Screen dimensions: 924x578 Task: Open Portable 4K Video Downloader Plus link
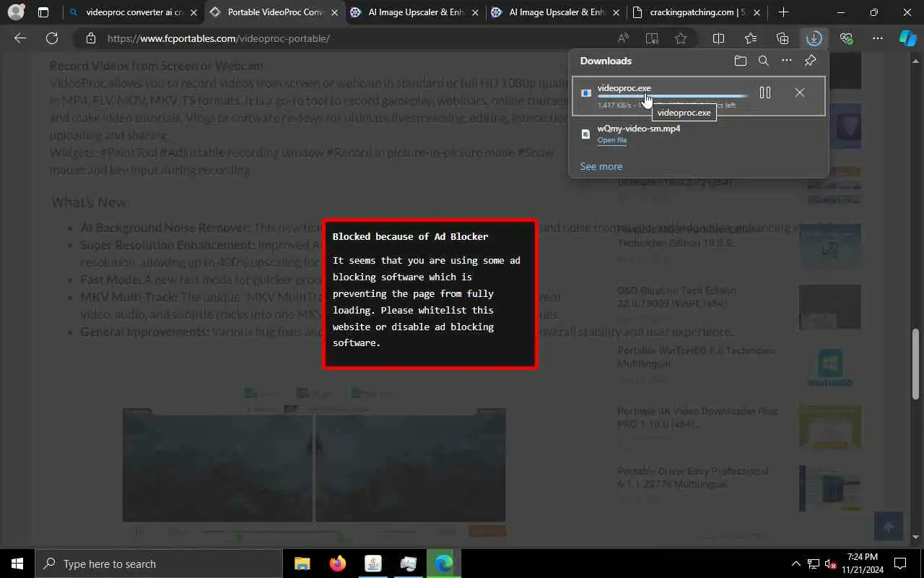[697, 417]
